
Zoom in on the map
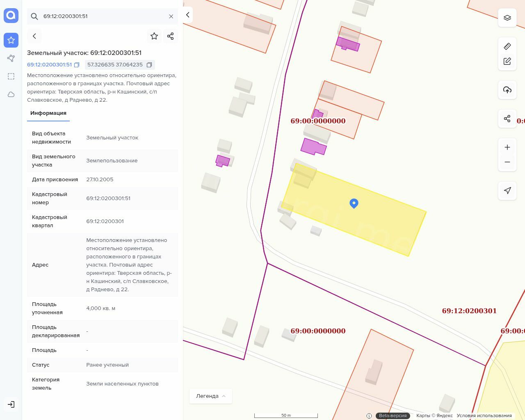507,147
